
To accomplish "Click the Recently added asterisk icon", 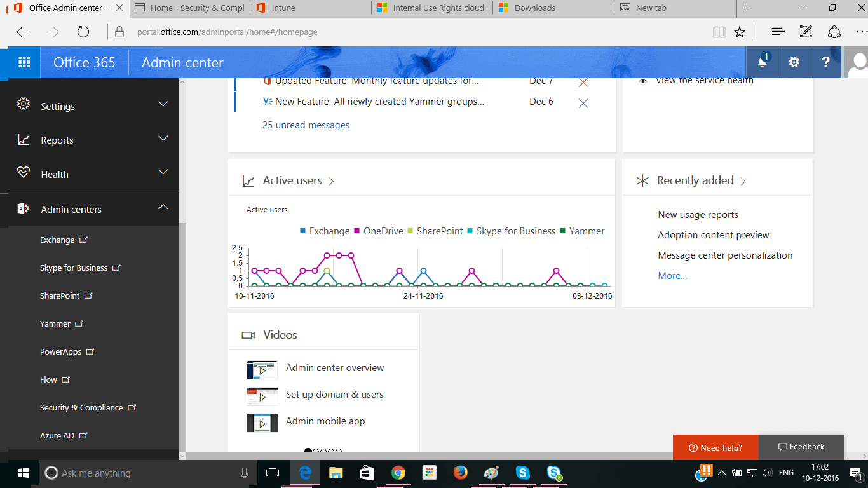I will (x=642, y=181).
